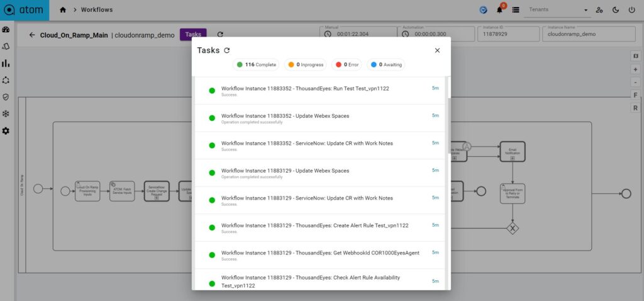
Task: Open the list view icon in top bar
Action: pos(516,10)
